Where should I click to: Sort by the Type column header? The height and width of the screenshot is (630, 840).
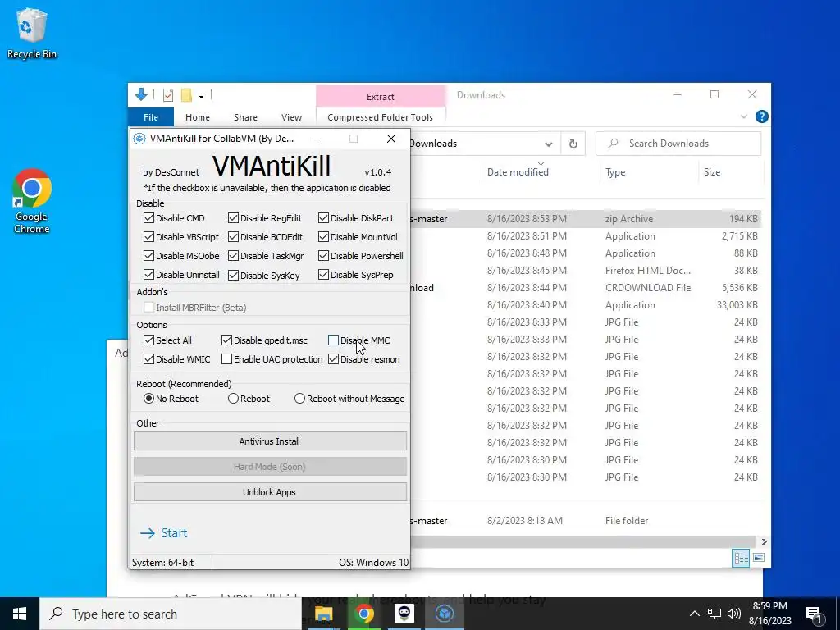pos(615,172)
